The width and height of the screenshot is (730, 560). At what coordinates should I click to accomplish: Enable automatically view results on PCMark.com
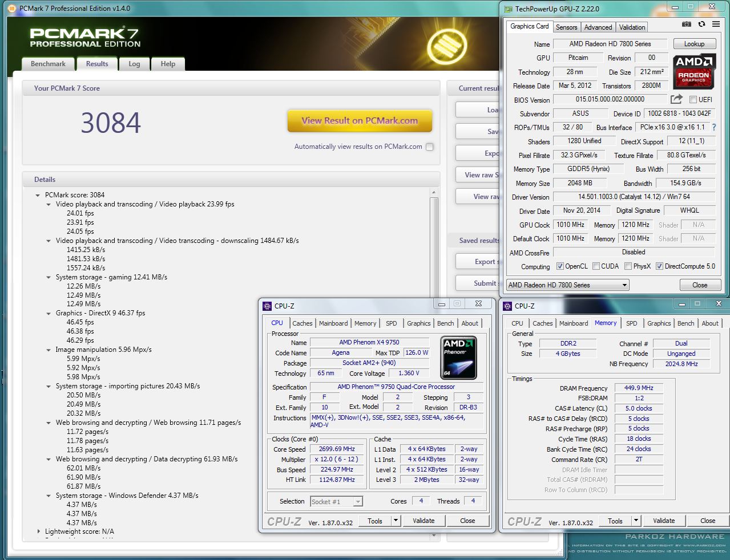click(x=430, y=147)
